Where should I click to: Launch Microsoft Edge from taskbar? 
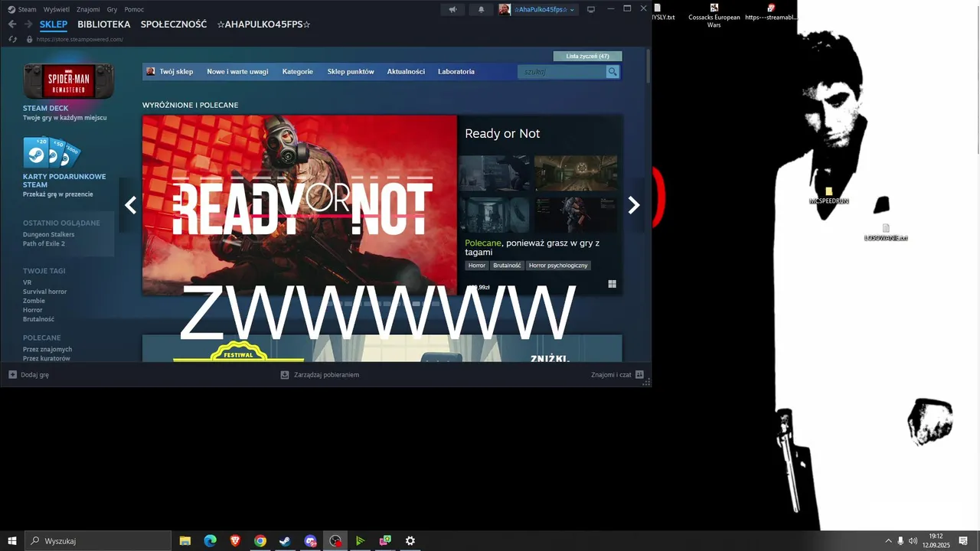tap(210, 541)
